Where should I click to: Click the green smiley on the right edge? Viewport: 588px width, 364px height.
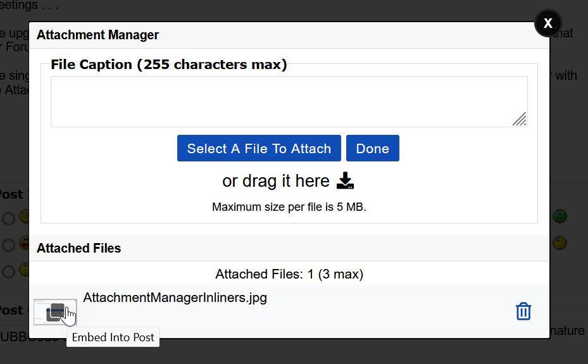[560, 217]
